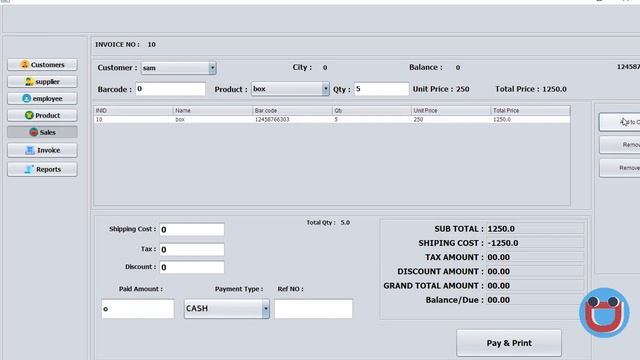Click the Invoice icon
This screenshot has height=360, width=640.
pyautogui.click(x=30, y=150)
